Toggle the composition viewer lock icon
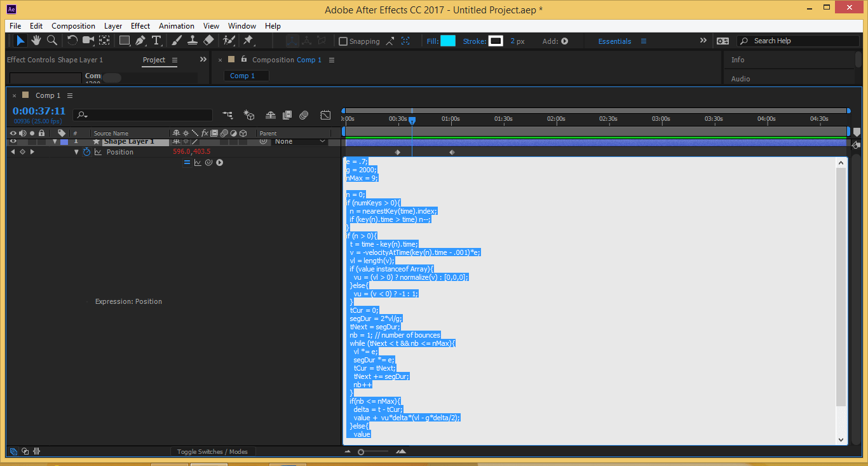This screenshot has height=466, width=868. (x=243, y=59)
